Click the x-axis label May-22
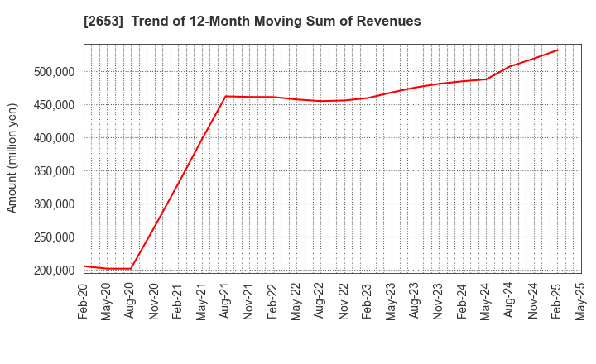This screenshot has width=596, height=364. [296, 301]
